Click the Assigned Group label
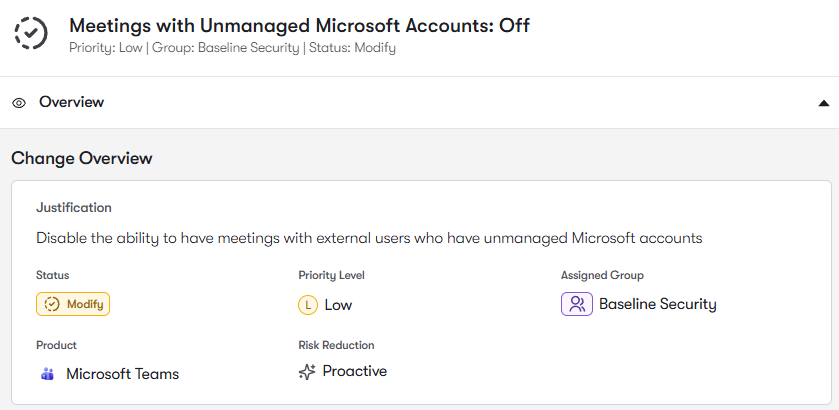Screen dimensions: 839x410 point(602,275)
